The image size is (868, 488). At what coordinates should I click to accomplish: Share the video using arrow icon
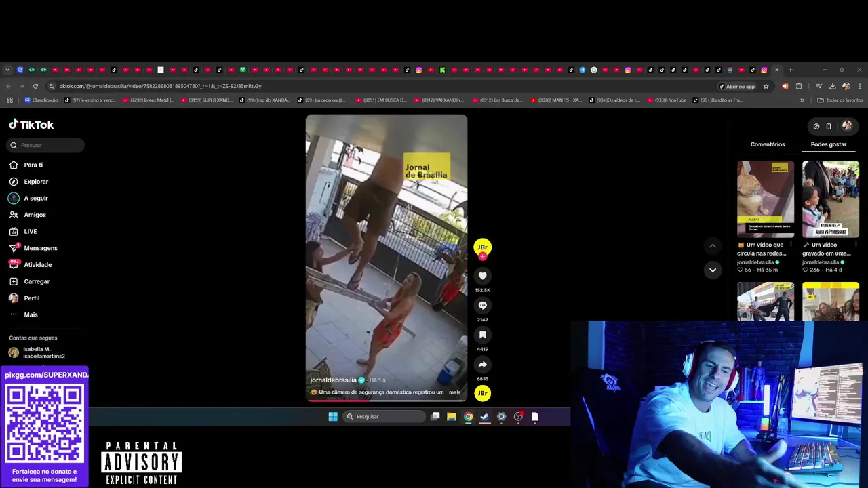[x=482, y=365]
